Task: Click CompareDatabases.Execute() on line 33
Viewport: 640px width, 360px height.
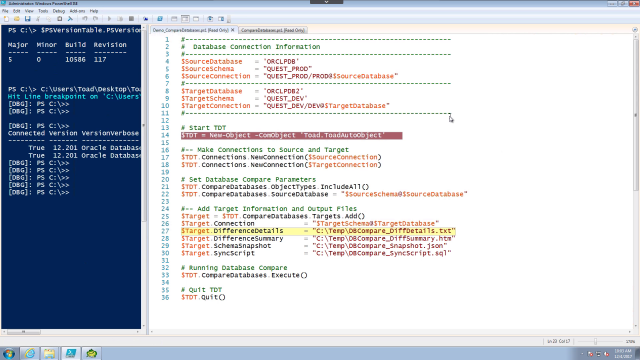Action: tap(254, 276)
